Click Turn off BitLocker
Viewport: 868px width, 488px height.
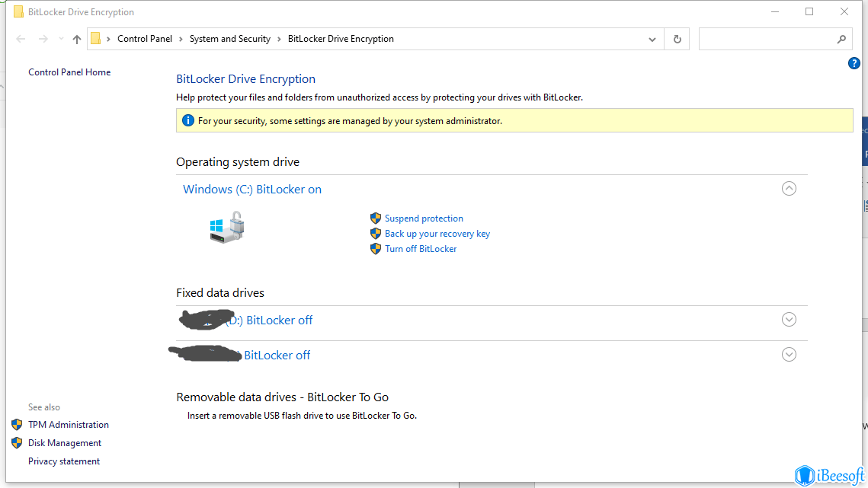[421, 249]
